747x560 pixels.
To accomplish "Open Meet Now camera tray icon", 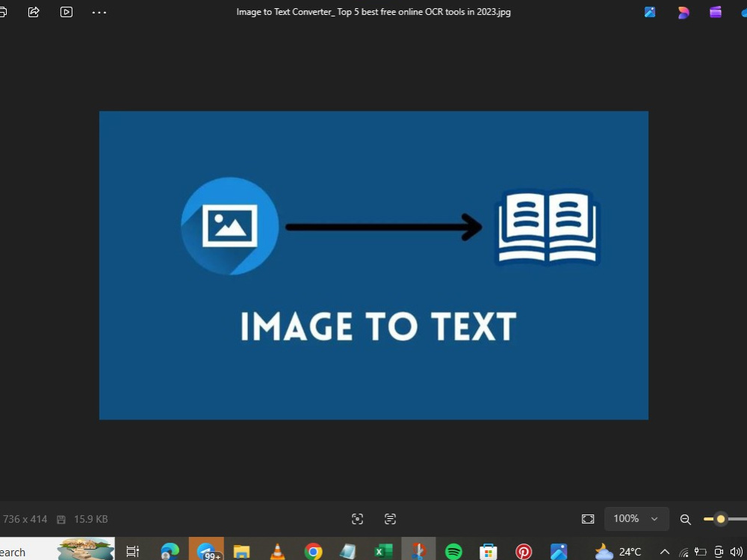I will pyautogui.click(x=719, y=552).
